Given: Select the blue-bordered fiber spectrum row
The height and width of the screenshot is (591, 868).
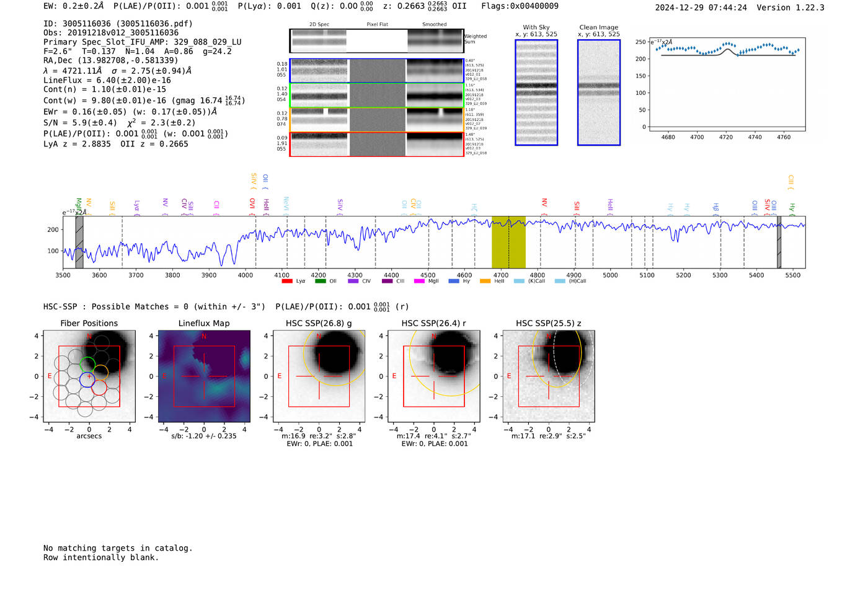Looking at the screenshot, I should click(377, 71).
